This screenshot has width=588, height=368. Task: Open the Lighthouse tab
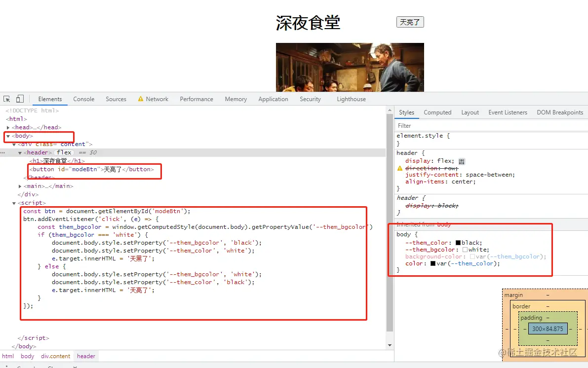click(x=351, y=99)
